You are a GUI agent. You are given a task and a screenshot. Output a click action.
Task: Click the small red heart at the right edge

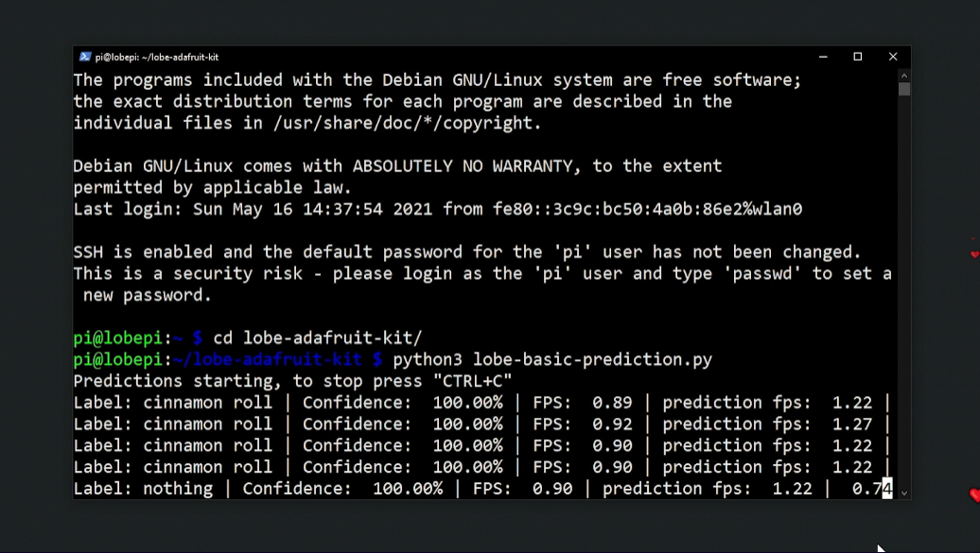pos(974,254)
